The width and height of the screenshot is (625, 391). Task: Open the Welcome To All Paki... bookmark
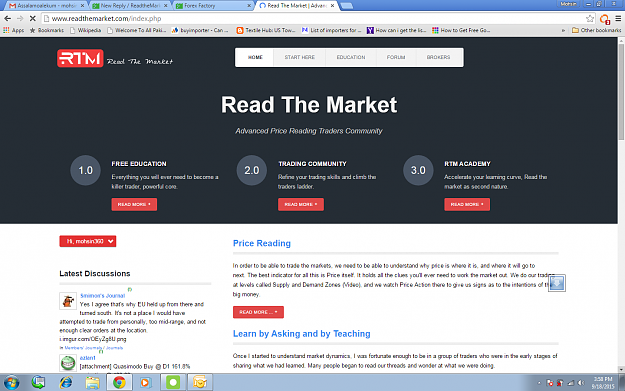click(x=137, y=30)
